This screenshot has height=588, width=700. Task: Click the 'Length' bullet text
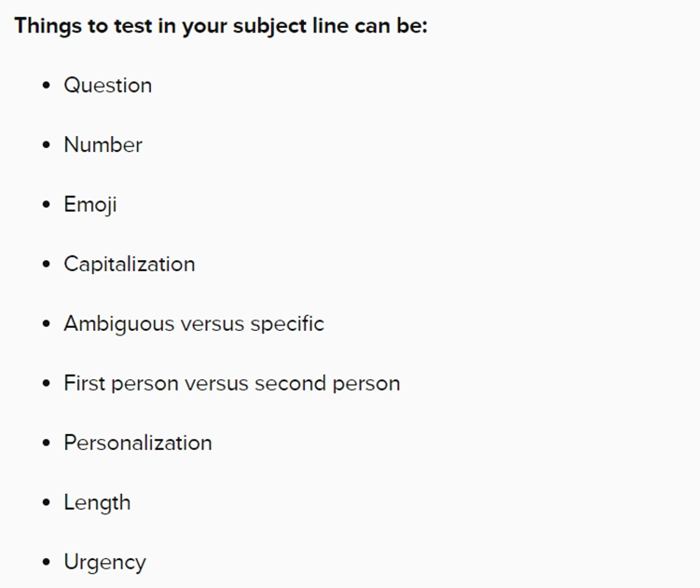click(x=97, y=502)
